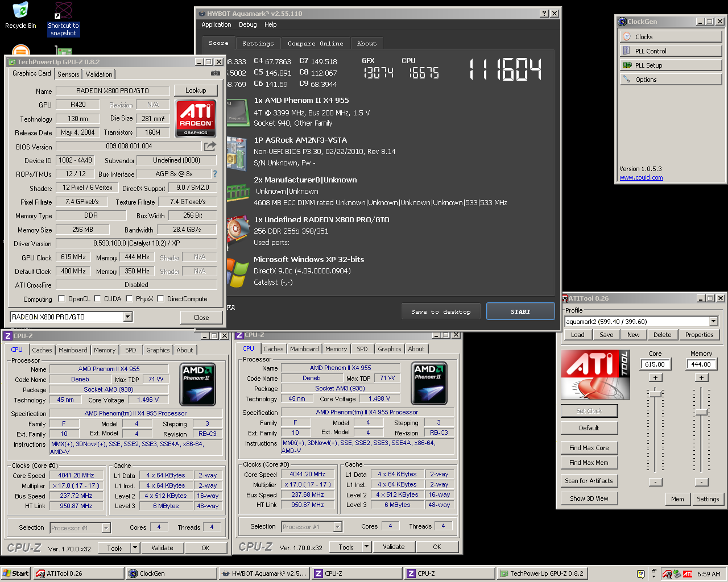The height and width of the screenshot is (582, 728).
Task: Open the Graphics tab in right CPU-Z
Action: [390, 349]
